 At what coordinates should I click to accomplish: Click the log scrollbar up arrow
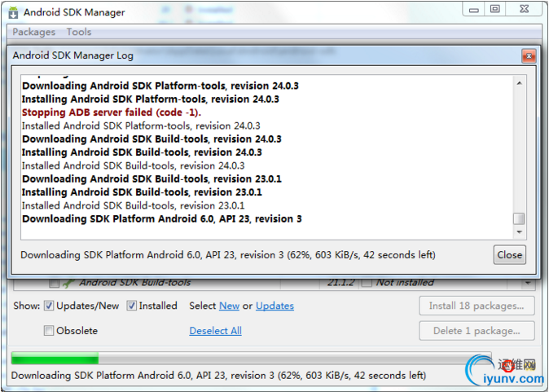point(519,83)
